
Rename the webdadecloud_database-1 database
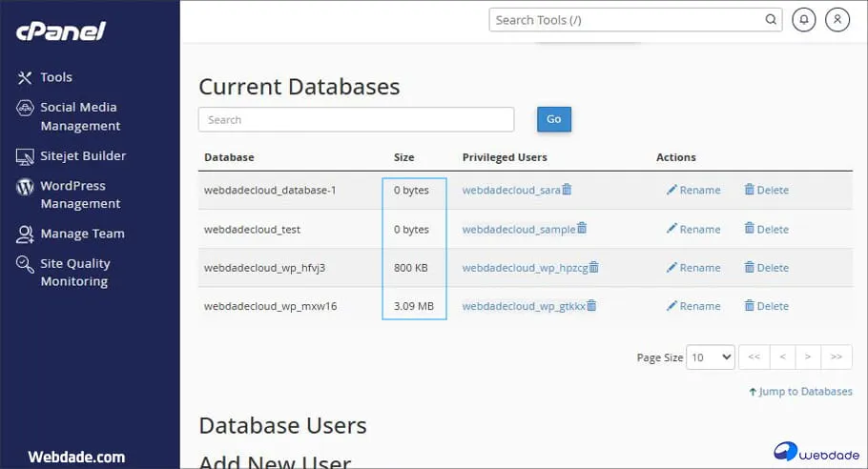(x=693, y=191)
